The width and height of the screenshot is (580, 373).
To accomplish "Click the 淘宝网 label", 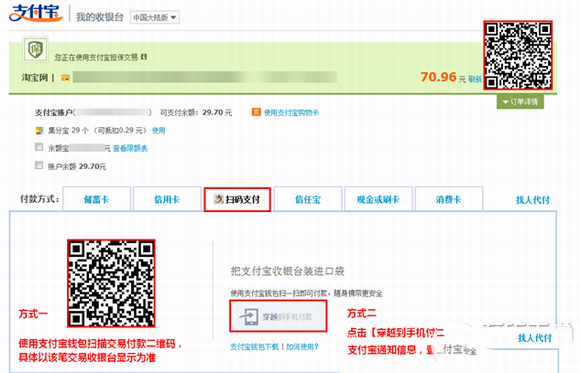I will [35, 78].
